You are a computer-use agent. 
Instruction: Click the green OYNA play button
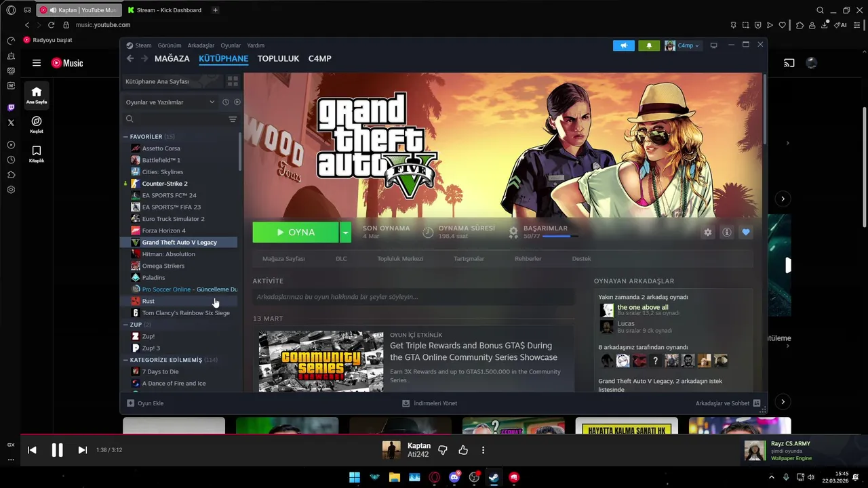[x=296, y=232]
